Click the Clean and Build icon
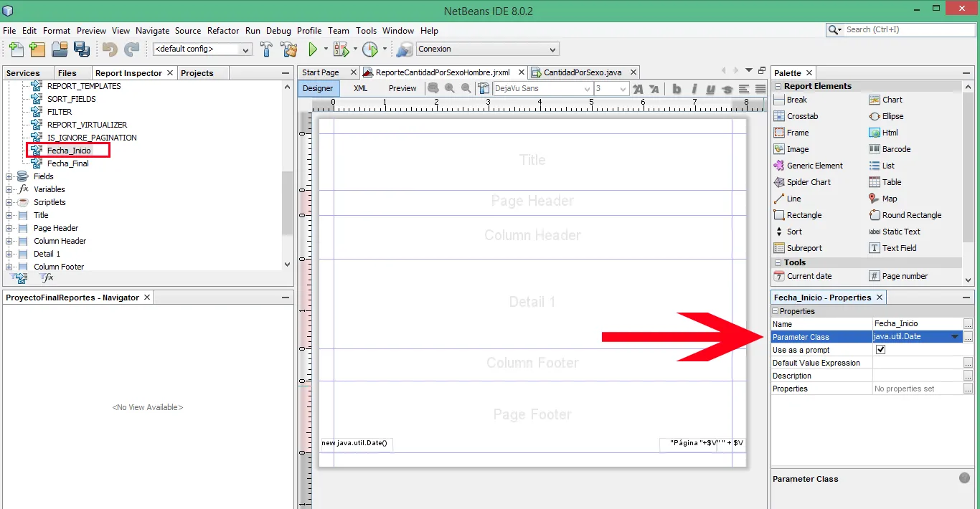This screenshot has height=509, width=980. [289, 49]
